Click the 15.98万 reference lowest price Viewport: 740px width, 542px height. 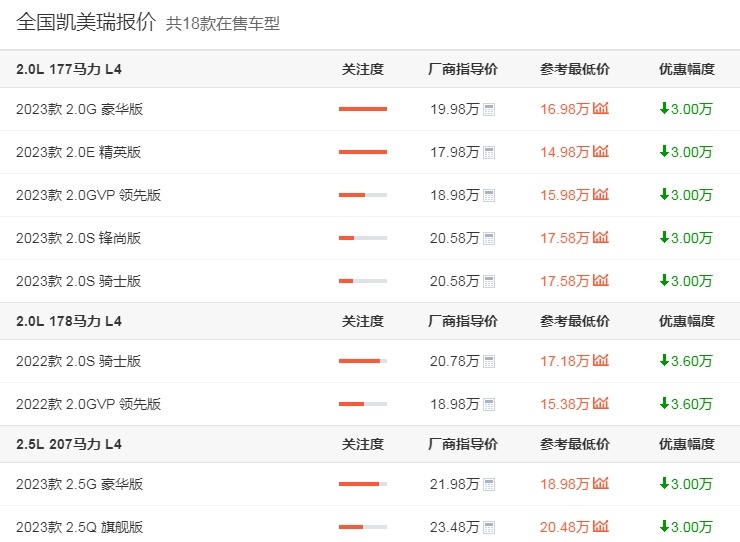pyautogui.click(x=564, y=195)
